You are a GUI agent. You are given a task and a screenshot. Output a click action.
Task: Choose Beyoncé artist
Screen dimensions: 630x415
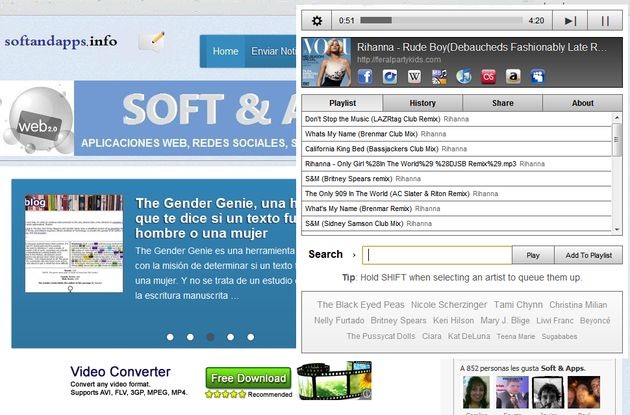point(595,321)
